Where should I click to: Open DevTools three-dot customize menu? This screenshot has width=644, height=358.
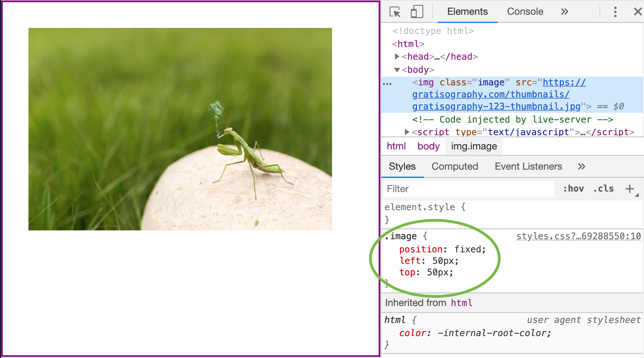pos(615,12)
